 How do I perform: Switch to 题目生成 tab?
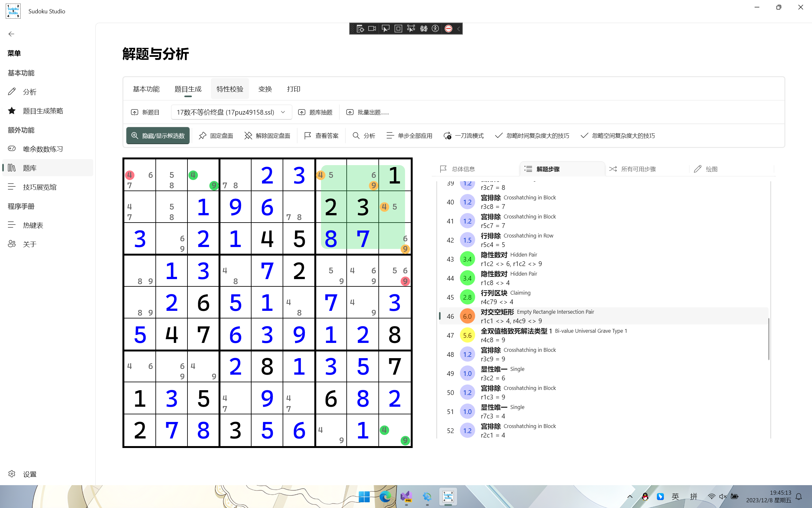point(188,89)
